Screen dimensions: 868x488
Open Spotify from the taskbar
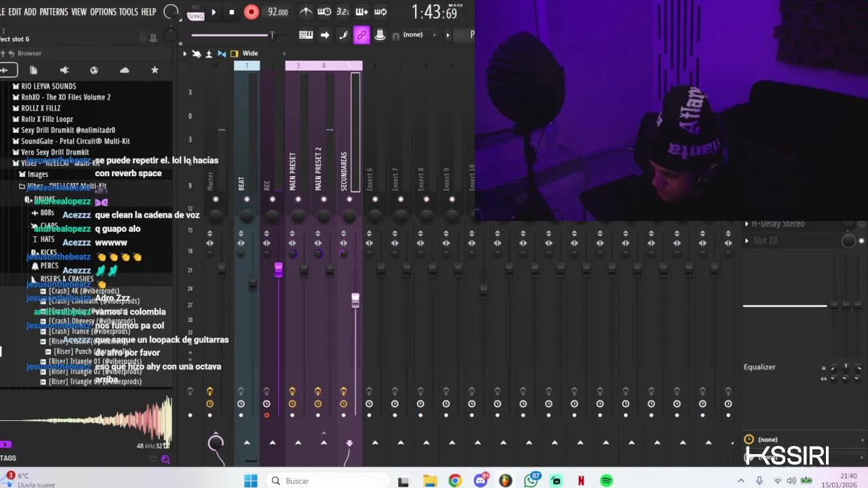tap(606, 481)
